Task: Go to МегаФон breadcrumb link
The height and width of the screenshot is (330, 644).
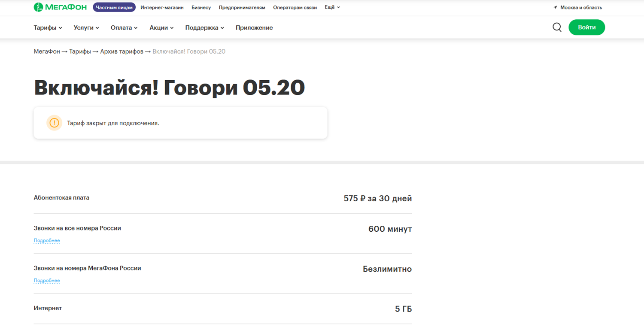Action: (47, 51)
